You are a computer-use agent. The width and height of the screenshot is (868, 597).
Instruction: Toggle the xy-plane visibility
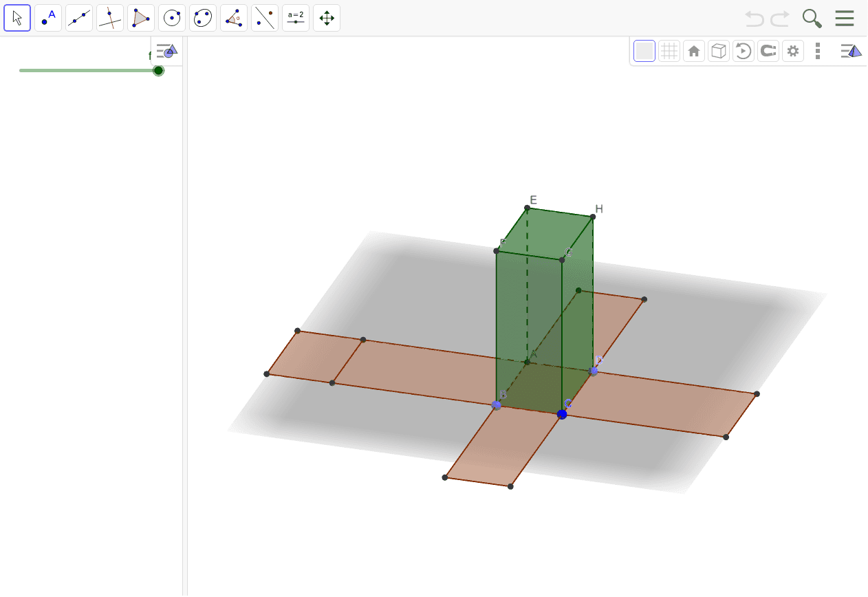(x=644, y=50)
